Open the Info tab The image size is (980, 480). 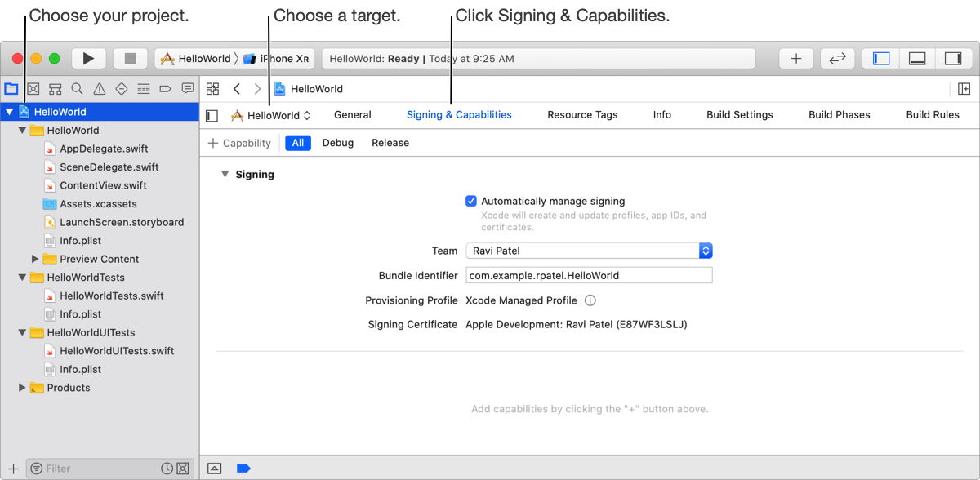(x=662, y=115)
